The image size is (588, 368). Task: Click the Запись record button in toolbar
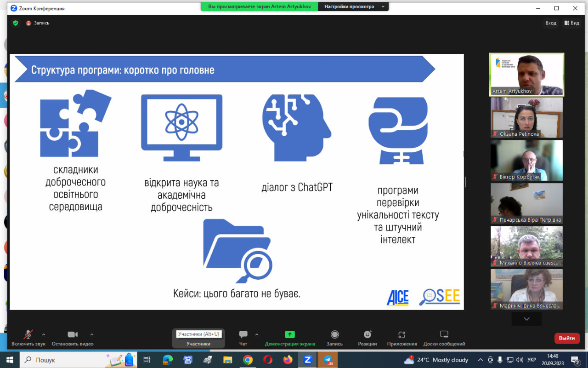[x=334, y=338]
